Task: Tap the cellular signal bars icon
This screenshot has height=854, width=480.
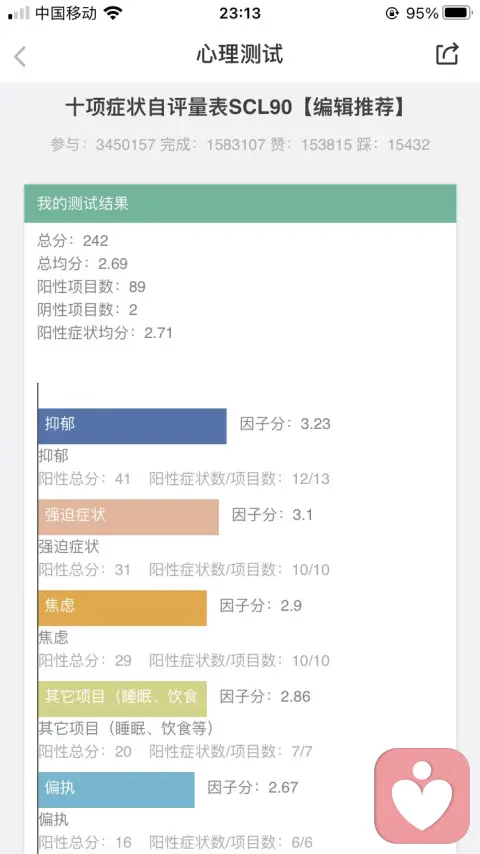Action: coord(19,13)
